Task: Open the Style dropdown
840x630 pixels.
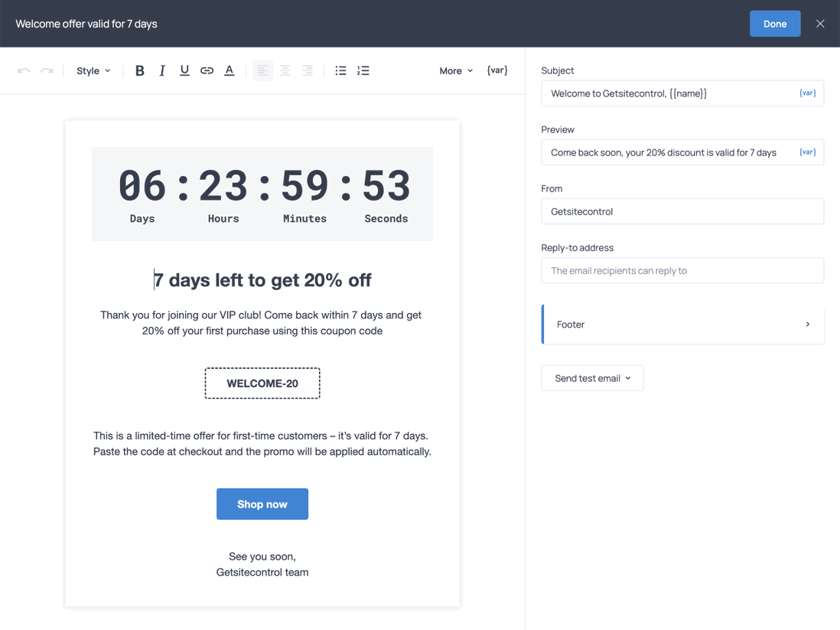Action: click(93, 70)
